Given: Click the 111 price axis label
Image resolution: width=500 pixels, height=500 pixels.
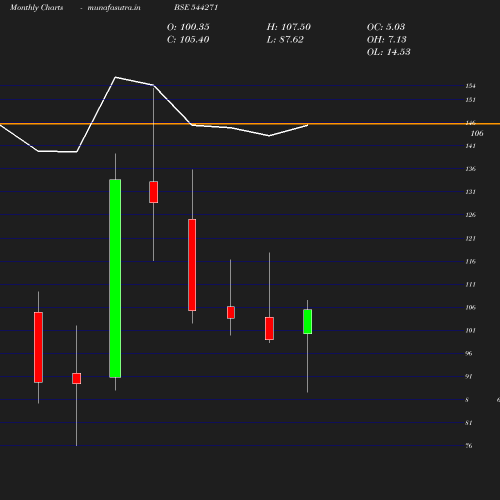Looking at the screenshot, I should (470, 284).
